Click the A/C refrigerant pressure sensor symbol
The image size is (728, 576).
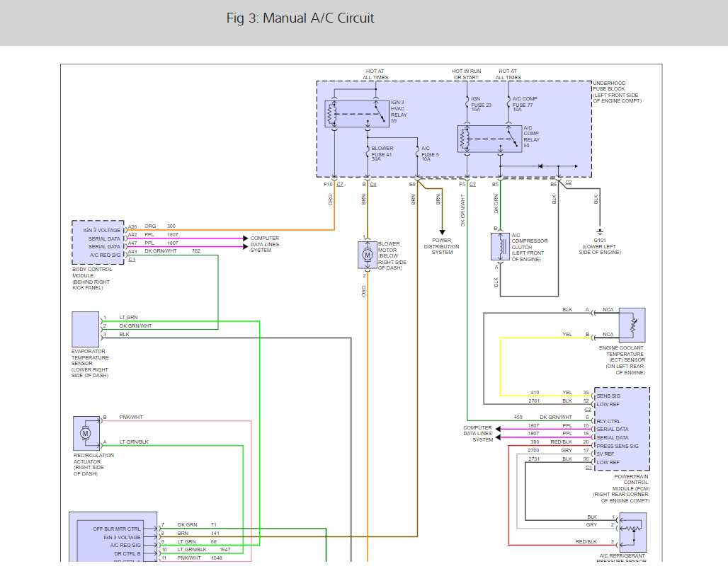[x=633, y=532]
